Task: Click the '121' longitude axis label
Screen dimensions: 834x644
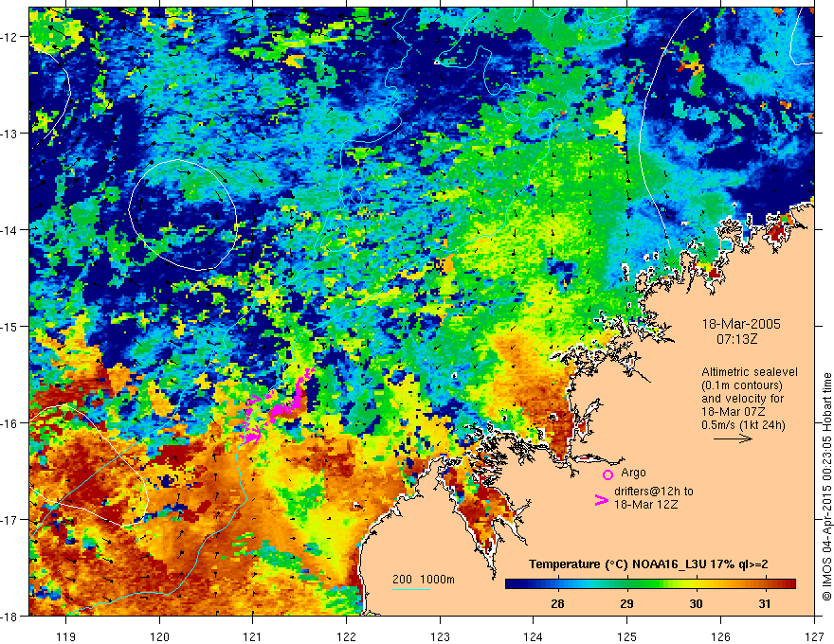Action: click(x=253, y=636)
